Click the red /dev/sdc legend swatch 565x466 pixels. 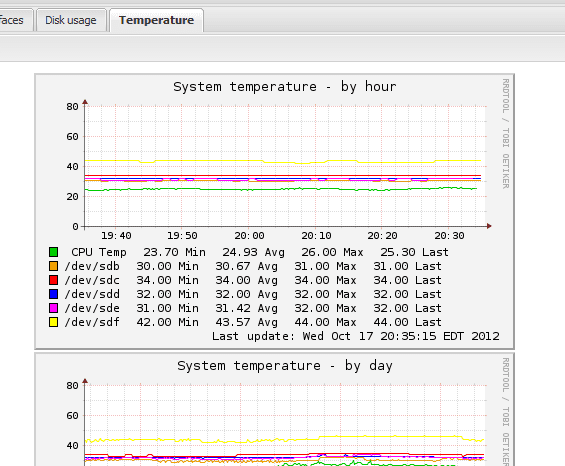pyautogui.click(x=53, y=280)
